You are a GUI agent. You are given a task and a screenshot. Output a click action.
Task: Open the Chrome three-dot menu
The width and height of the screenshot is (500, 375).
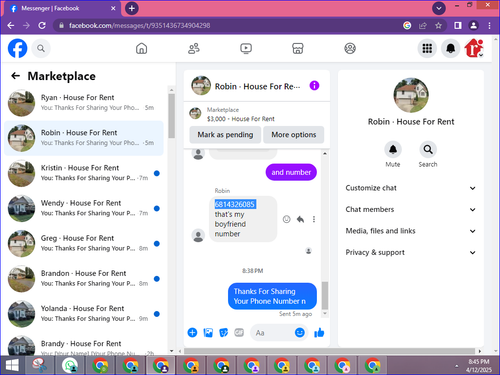(x=489, y=26)
